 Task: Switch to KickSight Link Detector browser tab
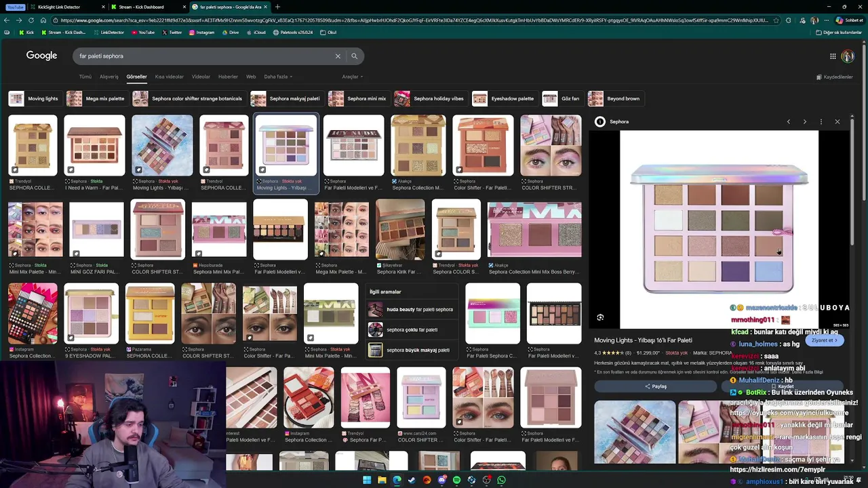[x=66, y=7]
